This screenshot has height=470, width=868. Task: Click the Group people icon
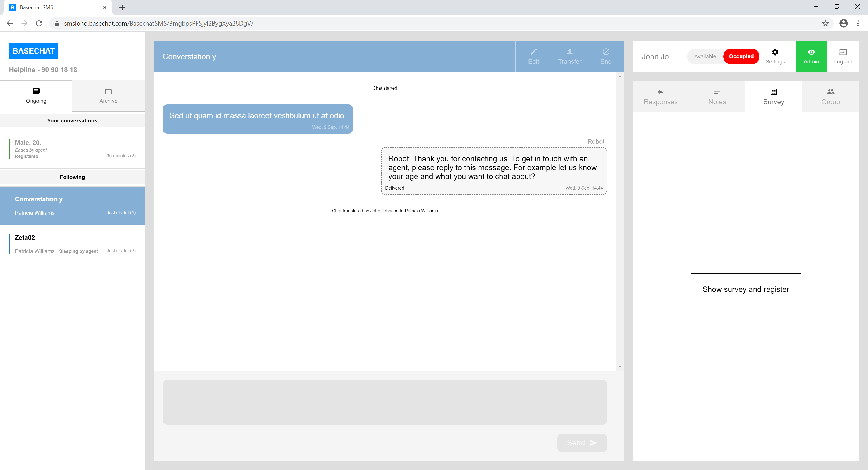point(831,92)
